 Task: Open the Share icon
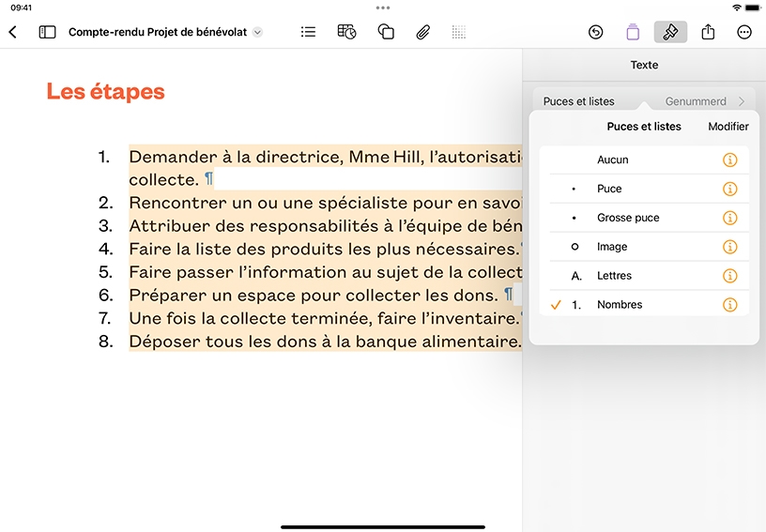[708, 32]
